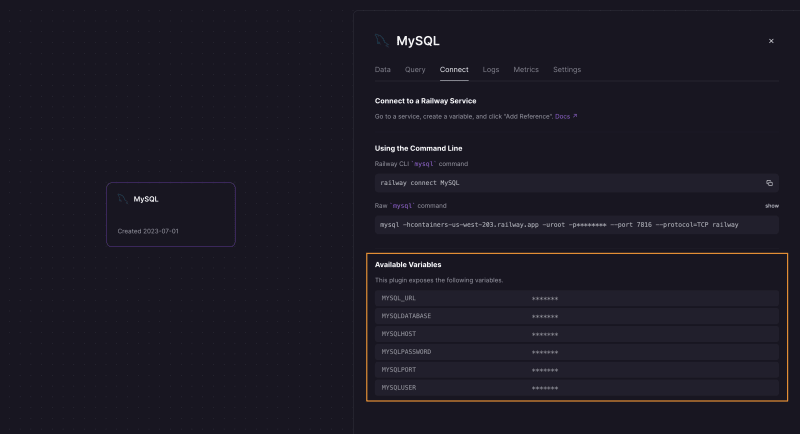Viewport: 800px width, 434px height.
Task: Click the MYSQLUSER variable row
Action: [x=577, y=388]
